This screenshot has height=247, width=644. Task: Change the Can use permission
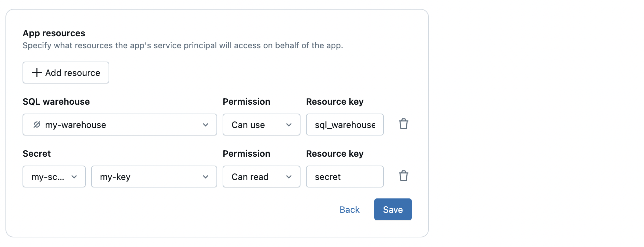261,125
